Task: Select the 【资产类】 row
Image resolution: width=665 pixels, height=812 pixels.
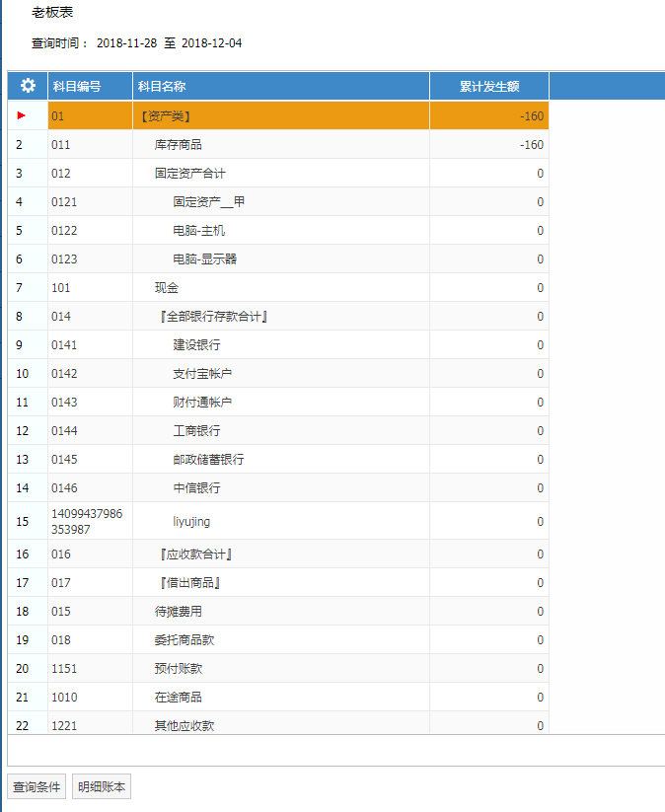Action: 278,115
